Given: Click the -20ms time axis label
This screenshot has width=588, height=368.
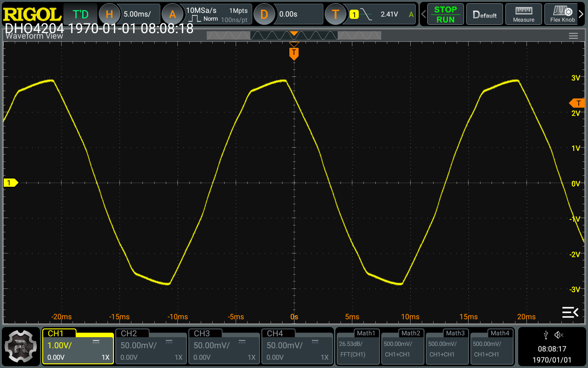Looking at the screenshot, I should [62, 317].
